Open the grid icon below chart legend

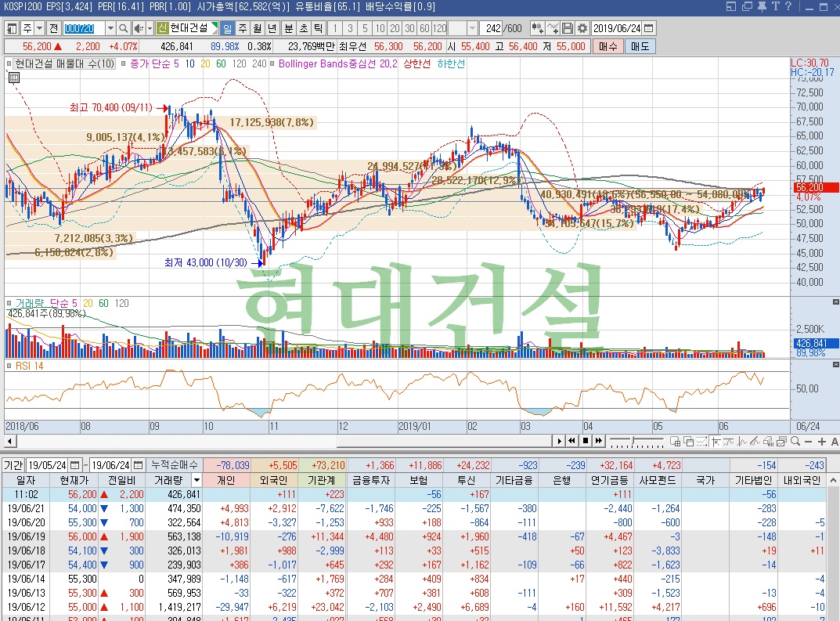14,78
